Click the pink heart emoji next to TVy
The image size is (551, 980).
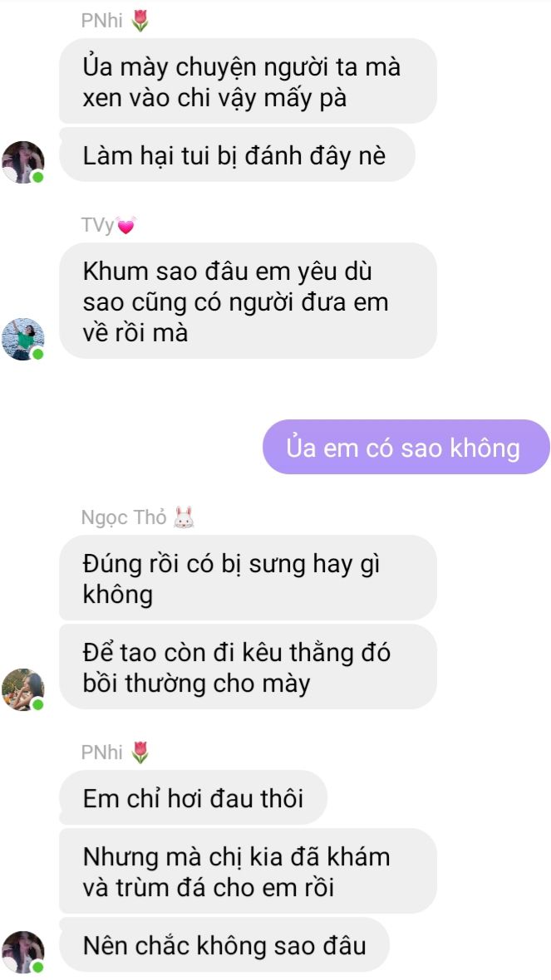pyautogui.click(x=126, y=226)
